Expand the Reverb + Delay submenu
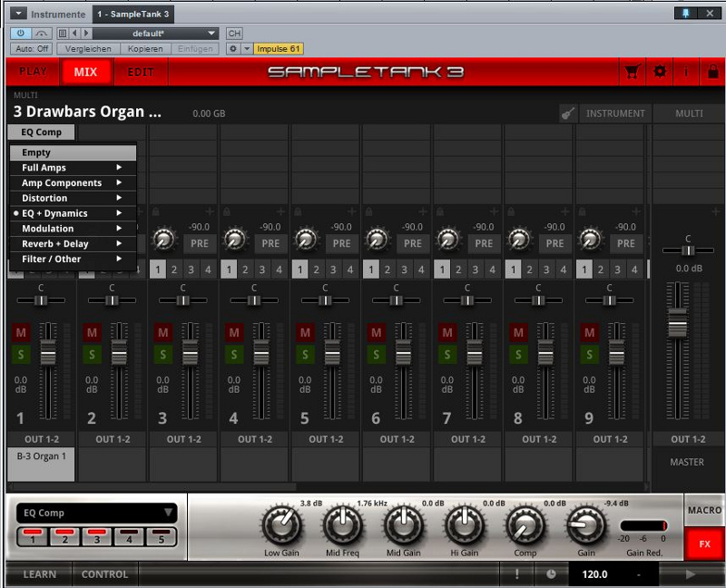726x588 pixels. 74,244
